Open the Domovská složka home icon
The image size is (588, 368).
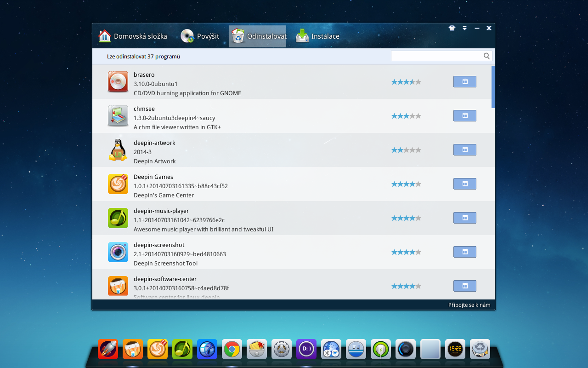pos(104,35)
